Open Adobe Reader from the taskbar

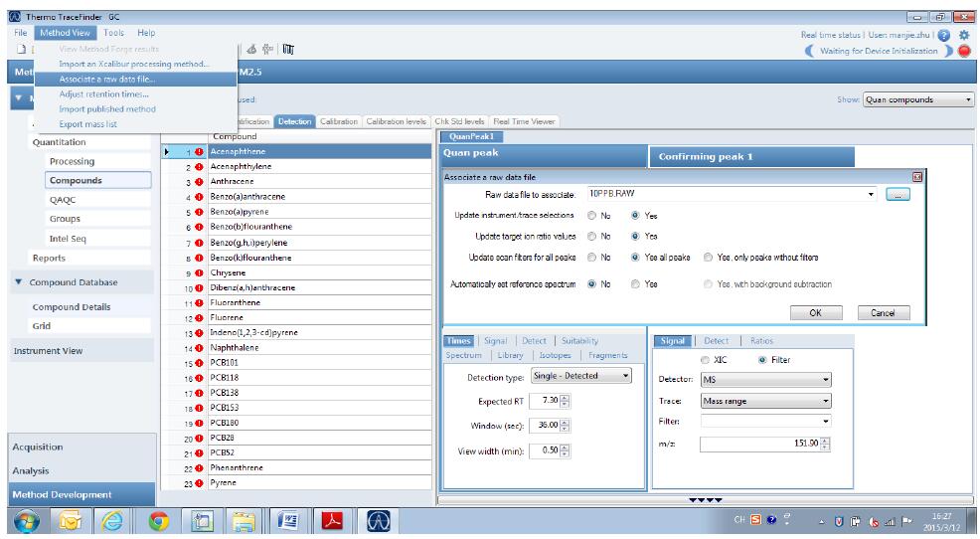(337, 519)
